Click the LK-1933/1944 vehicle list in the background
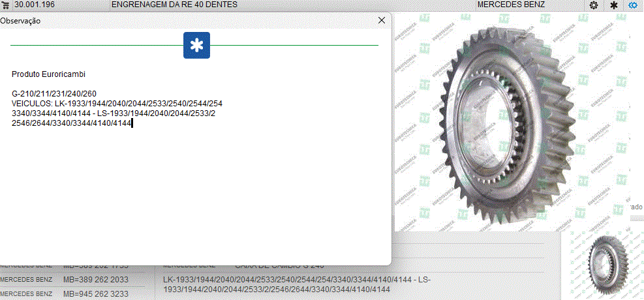Image resolution: width=644 pixels, height=300 pixels. click(296, 284)
